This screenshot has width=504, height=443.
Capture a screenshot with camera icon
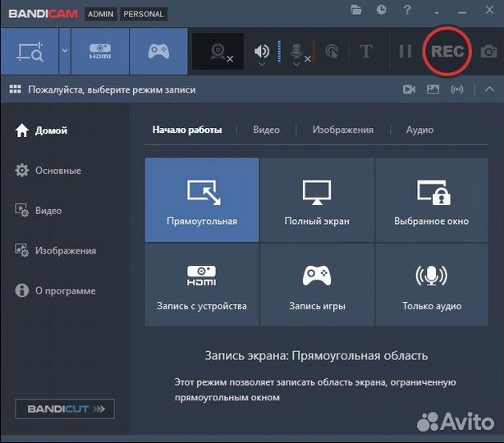488,52
